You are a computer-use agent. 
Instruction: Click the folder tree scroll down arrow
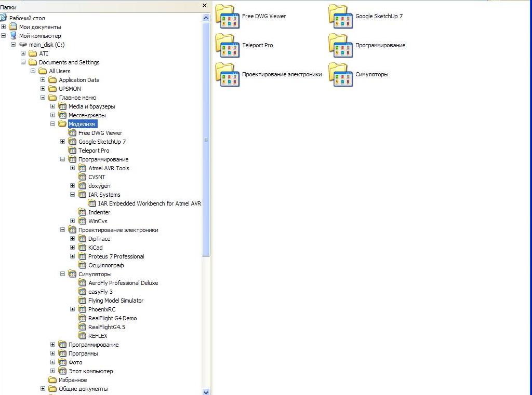(206, 391)
